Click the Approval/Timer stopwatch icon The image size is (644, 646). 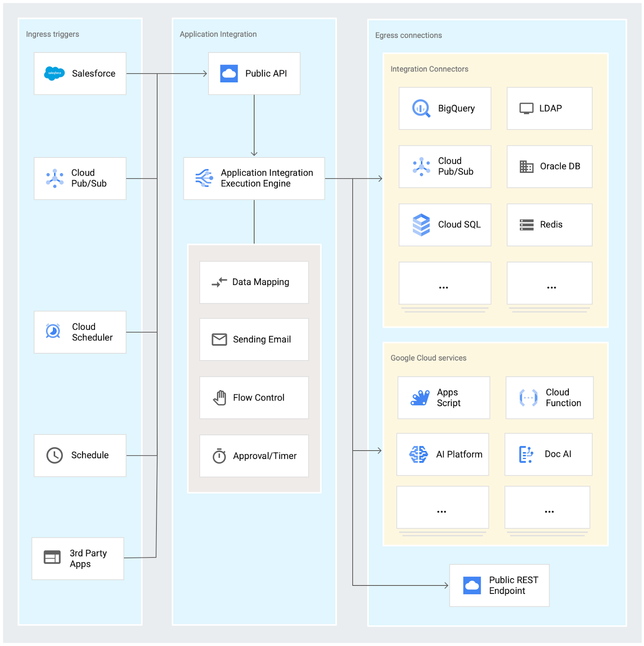[x=219, y=456]
